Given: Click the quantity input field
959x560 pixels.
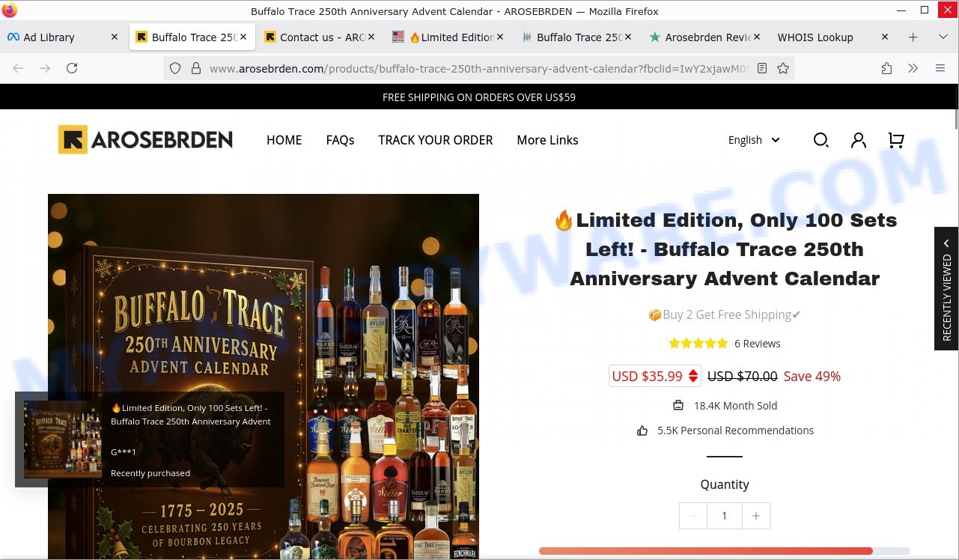Looking at the screenshot, I should [x=725, y=516].
